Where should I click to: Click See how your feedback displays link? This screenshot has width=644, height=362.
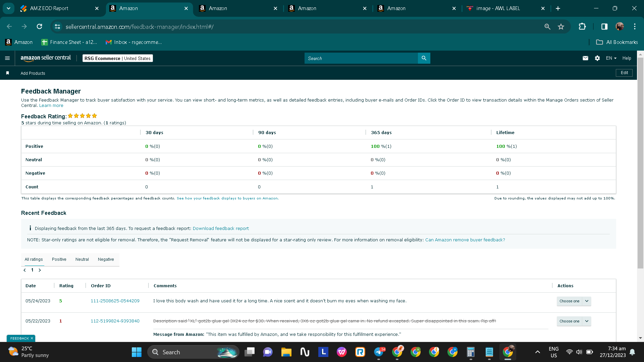pos(227,198)
